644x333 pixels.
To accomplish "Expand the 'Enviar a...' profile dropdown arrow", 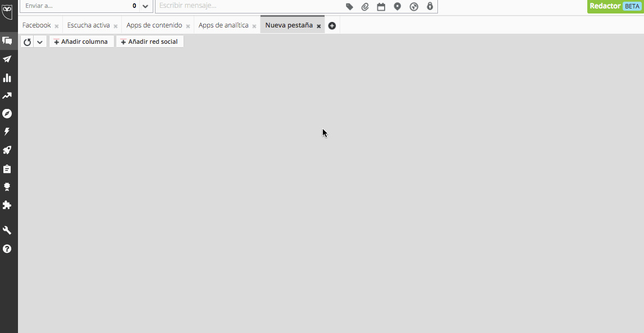I will pyautogui.click(x=145, y=6).
